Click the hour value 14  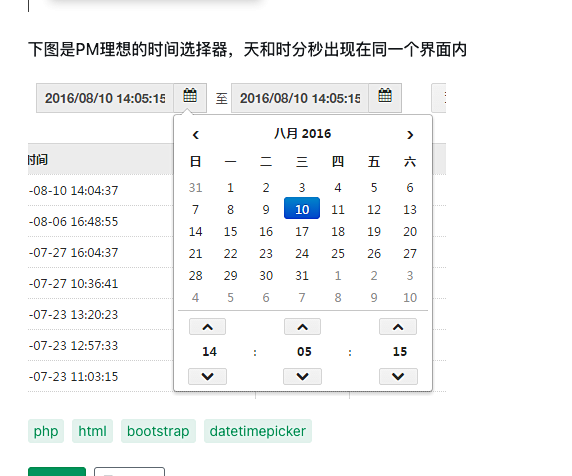click(209, 352)
